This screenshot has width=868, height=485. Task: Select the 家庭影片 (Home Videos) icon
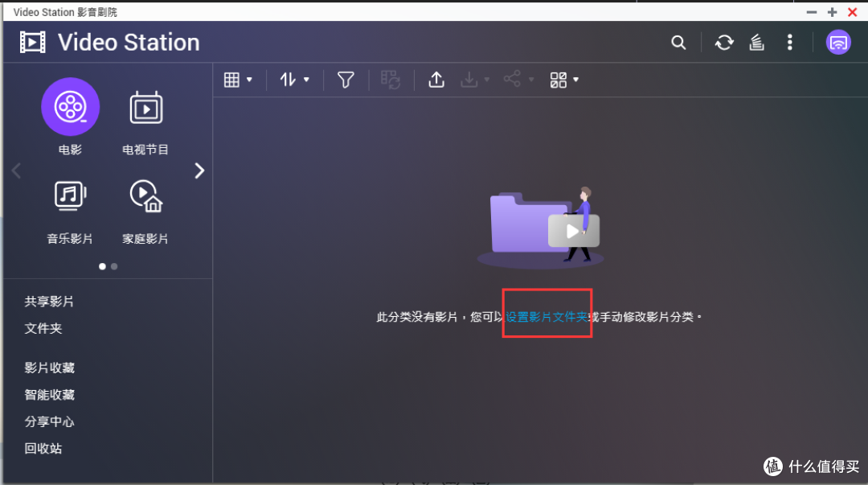click(x=145, y=195)
